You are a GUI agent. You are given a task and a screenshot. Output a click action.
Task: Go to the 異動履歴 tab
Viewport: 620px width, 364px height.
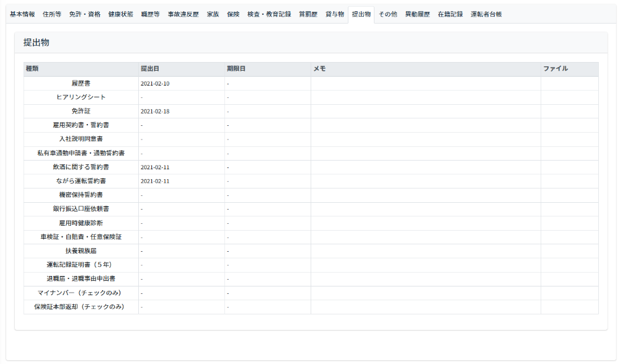(417, 14)
